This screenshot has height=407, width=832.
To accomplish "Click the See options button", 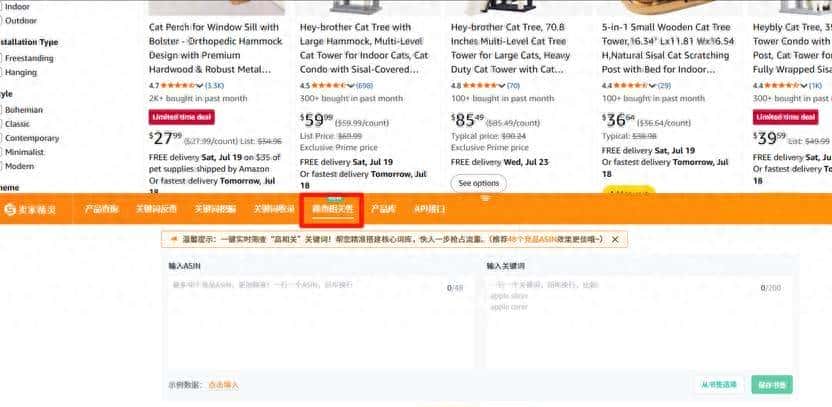I will coord(478,183).
